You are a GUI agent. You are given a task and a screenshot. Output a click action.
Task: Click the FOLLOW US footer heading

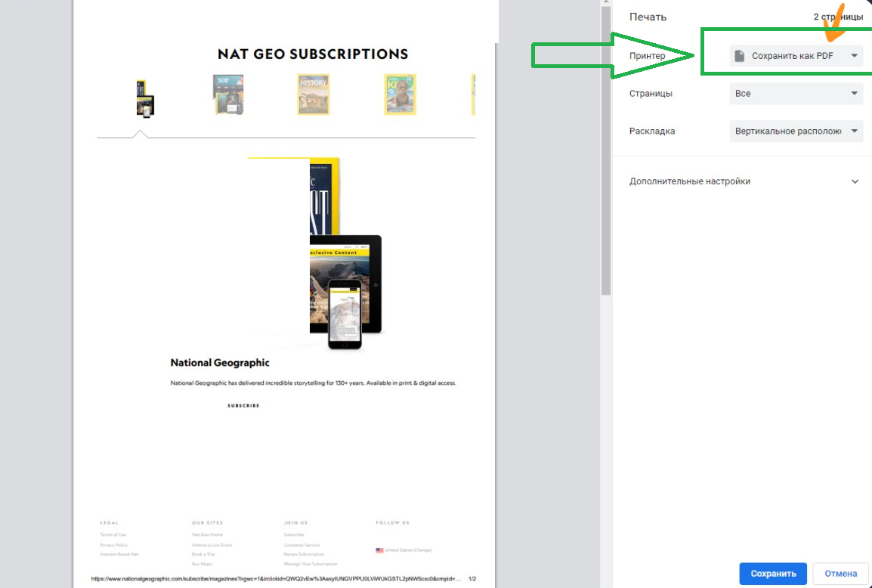click(x=393, y=523)
